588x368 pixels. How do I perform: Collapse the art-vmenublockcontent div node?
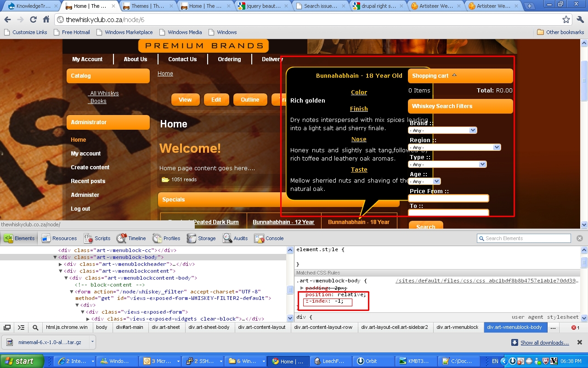61,271
